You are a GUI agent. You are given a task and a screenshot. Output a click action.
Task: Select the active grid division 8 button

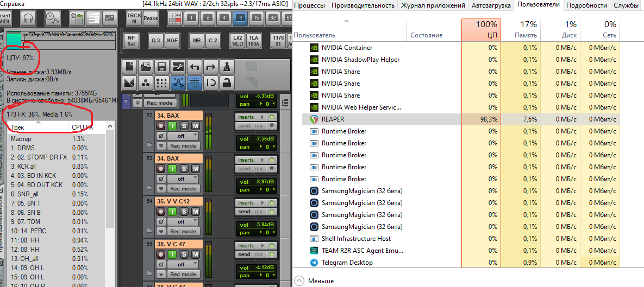(x=240, y=17)
